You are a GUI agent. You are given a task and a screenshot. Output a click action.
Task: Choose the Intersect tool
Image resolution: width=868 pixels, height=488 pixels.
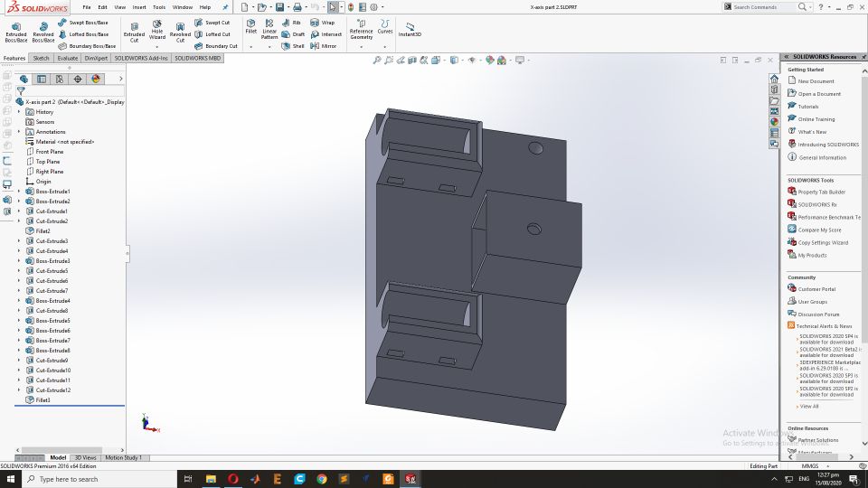[x=325, y=34]
